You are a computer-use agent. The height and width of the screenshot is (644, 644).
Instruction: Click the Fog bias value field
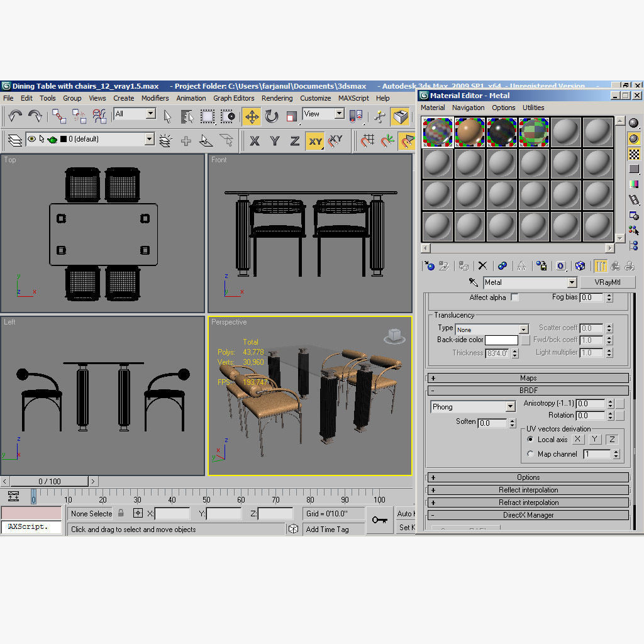(592, 297)
